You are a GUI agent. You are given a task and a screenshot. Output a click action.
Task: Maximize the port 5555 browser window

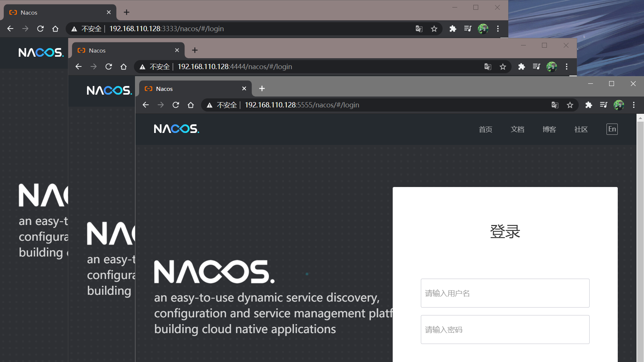pyautogui.click(x=612, y=84)
